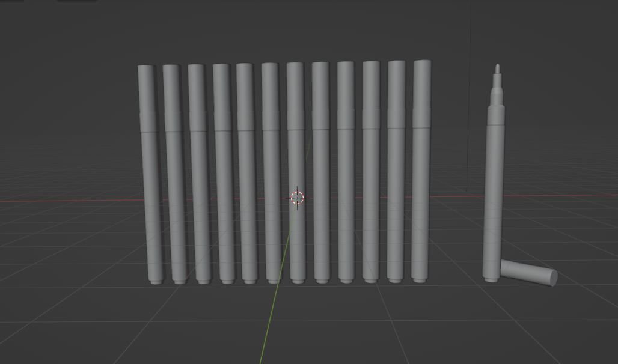Click the 3D cursor crosshair
Screen dimensions: 618x364
pyautogui.click(x=297, y=198)
